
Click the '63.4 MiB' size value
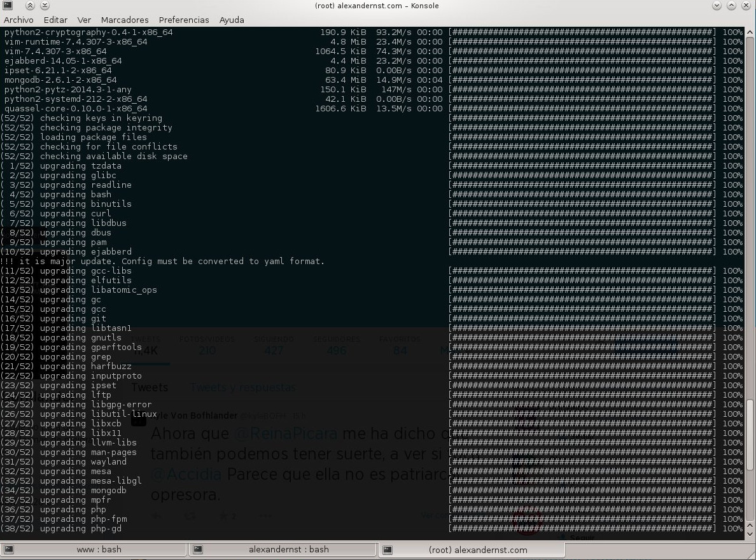tap(346, 80)
